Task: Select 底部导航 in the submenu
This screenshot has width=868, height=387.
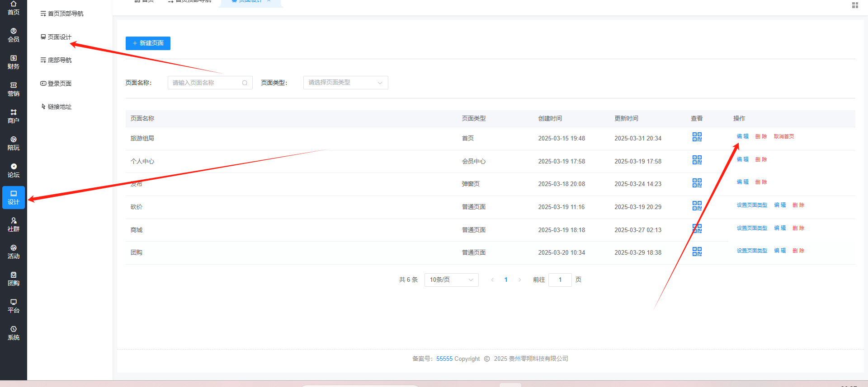Action: (59, 60)
